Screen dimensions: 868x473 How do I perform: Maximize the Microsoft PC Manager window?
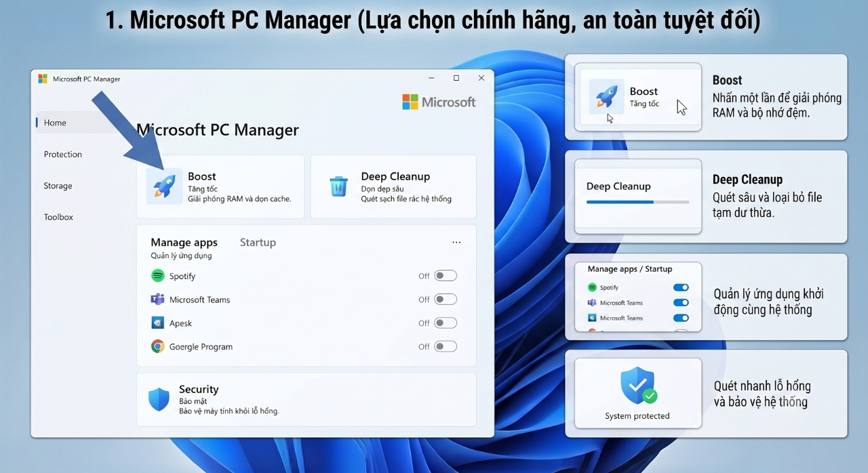(456, 78)
